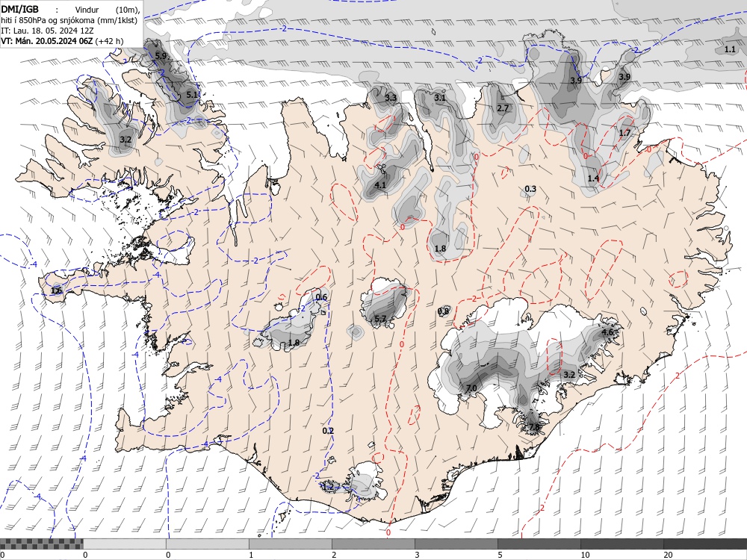Click the 7.8 snowfall maximum
This screenshot has width=747, height=560.
[535, 427]
